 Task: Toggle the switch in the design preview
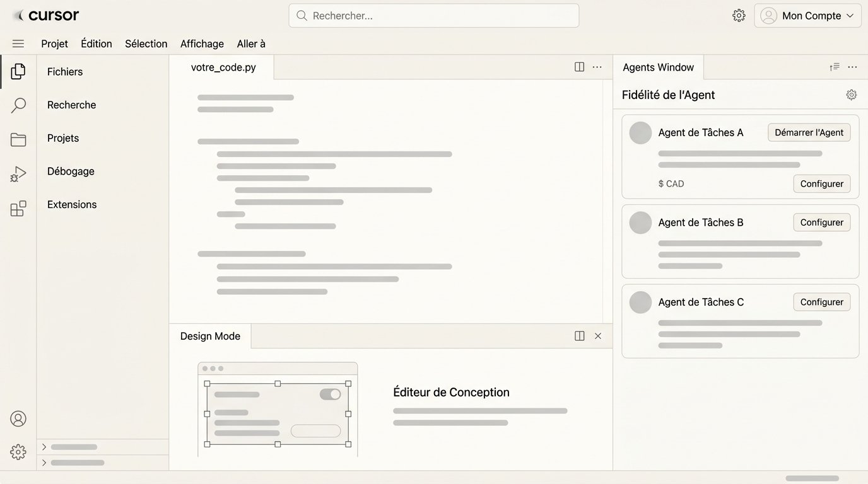(x=330, y=394)
